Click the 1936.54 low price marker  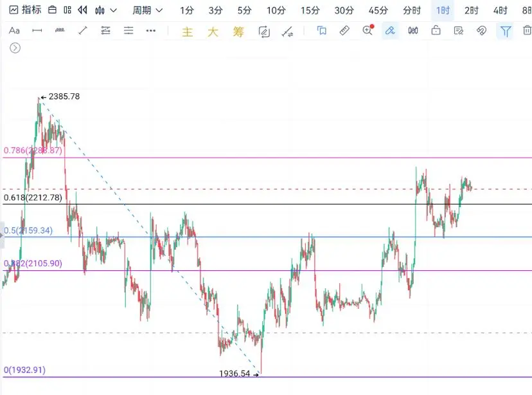(235, 374)
